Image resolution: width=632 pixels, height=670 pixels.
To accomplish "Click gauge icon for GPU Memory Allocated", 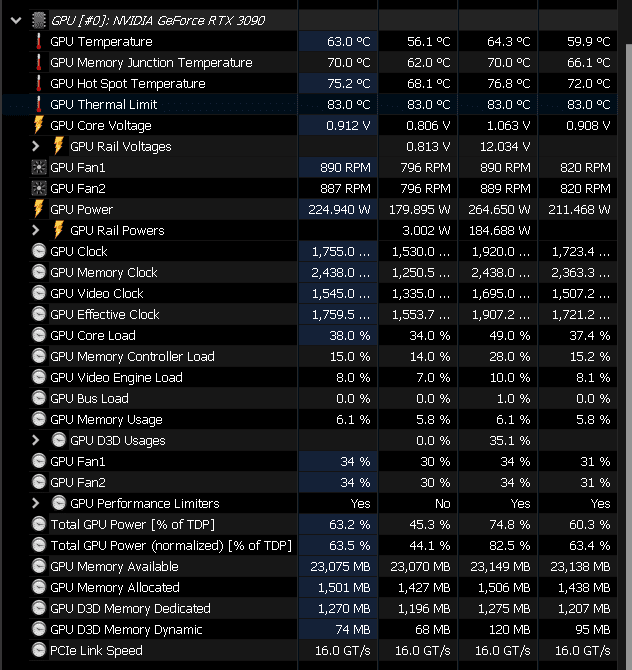I will coord(39,587).
